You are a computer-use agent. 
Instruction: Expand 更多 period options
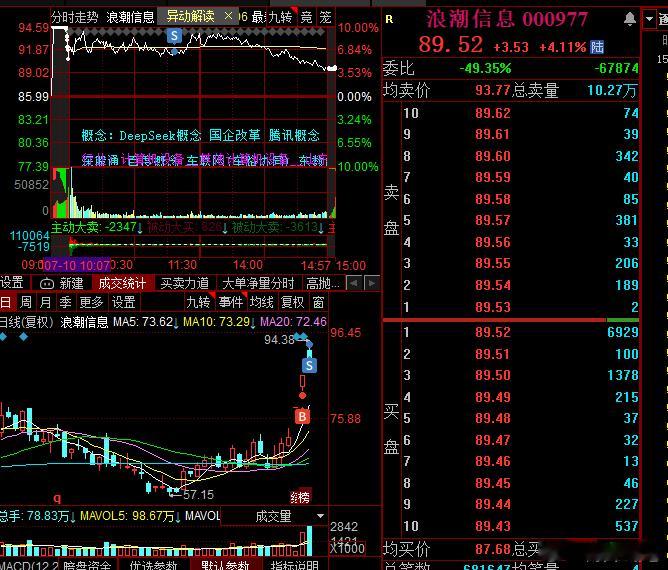(x=91, y=302)
